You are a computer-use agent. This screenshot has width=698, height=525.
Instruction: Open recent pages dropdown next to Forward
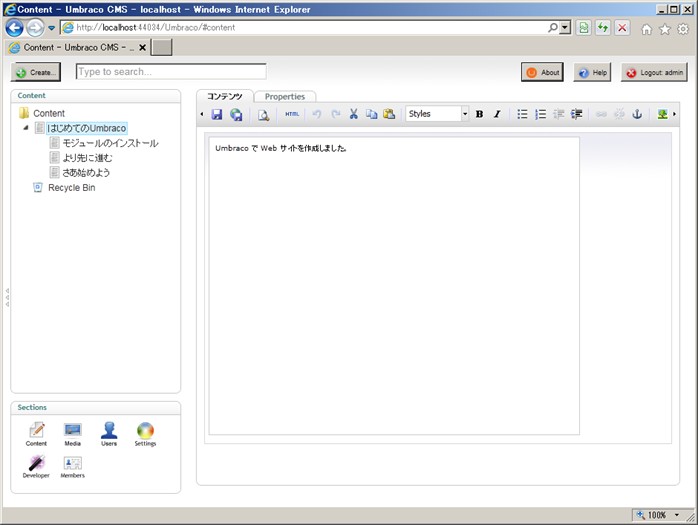point(52,28)
